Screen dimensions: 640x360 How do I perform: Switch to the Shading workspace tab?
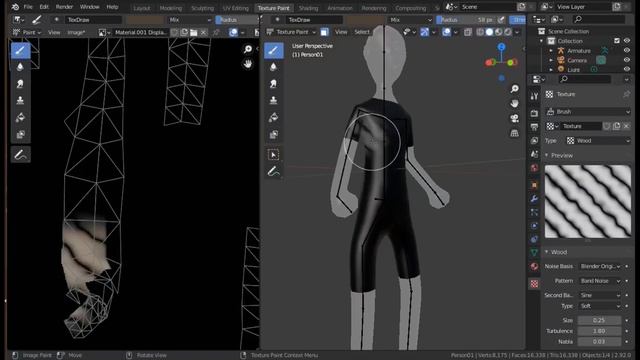(x=308, y=8)
